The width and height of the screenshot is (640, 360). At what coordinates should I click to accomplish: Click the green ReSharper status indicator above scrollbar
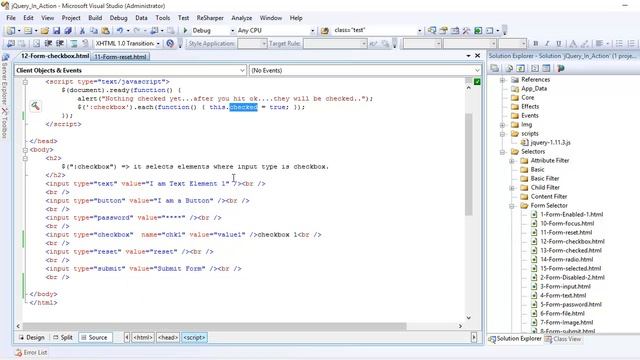click(x=477, y=82)
